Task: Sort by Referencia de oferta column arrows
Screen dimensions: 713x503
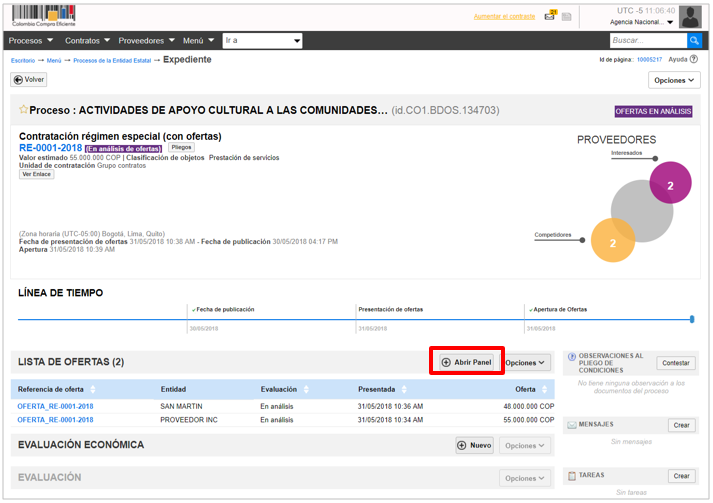Action: [x=93, y=389]
